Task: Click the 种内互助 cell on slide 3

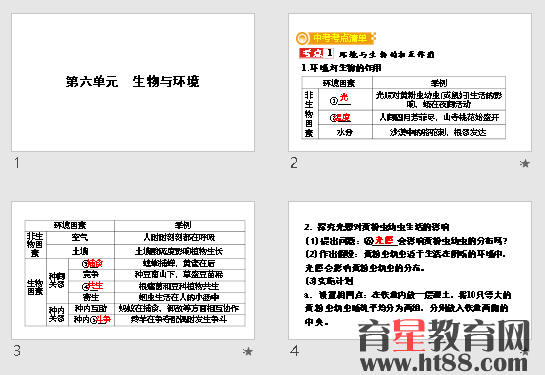Action: (x=91, y=308)
